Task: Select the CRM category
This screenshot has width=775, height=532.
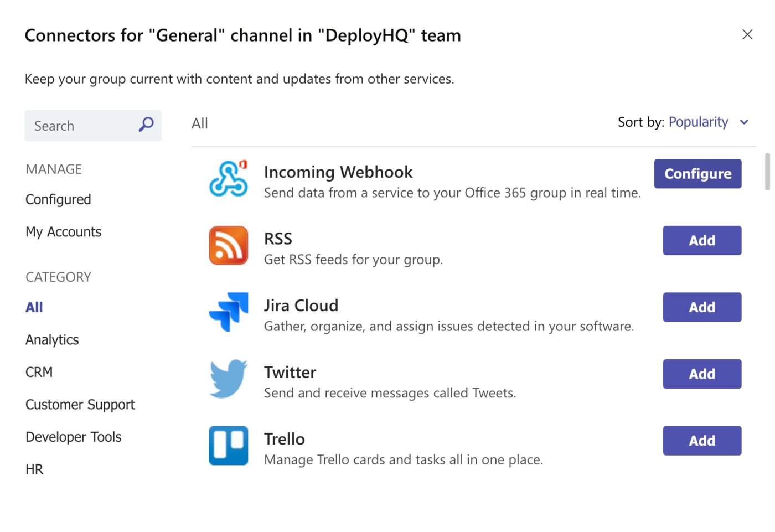Action: [x=39, y=372]
